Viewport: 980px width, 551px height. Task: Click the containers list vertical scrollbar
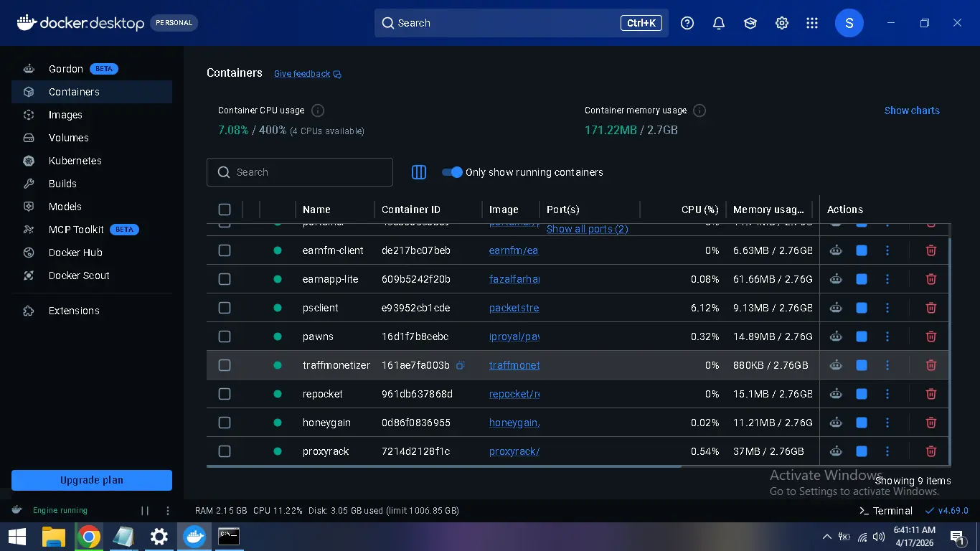coord(950,352)
